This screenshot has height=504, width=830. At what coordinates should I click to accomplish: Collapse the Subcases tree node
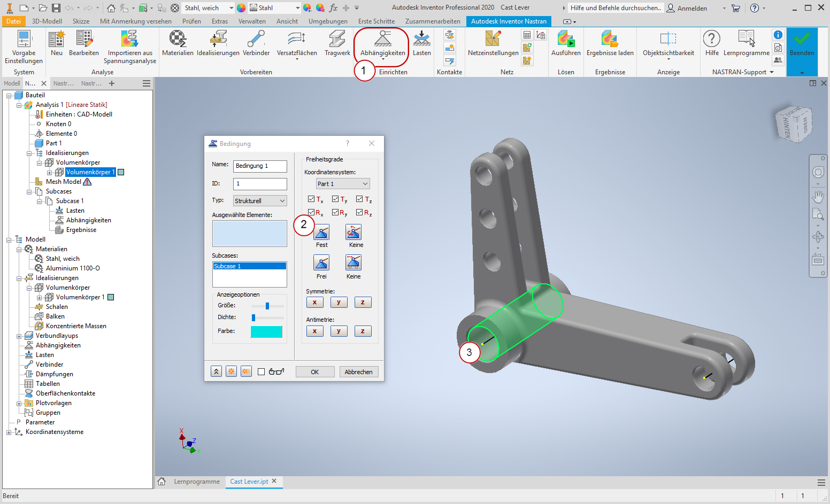(29, 191)
